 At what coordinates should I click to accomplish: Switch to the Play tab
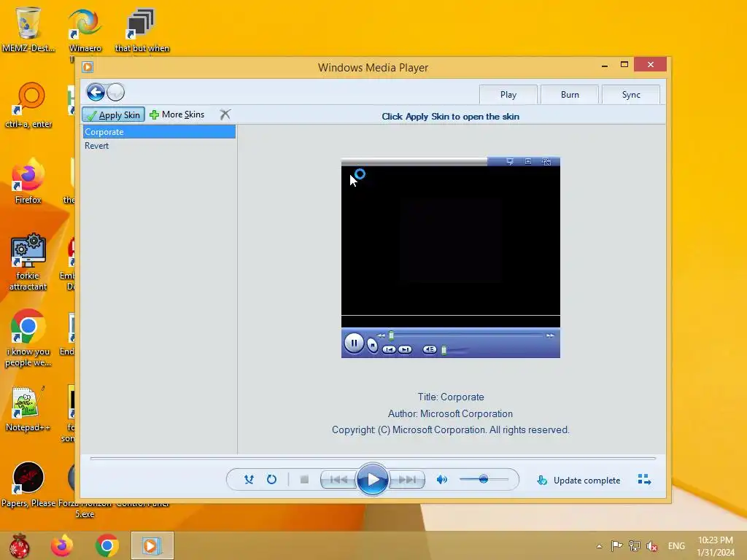(508, 95)
